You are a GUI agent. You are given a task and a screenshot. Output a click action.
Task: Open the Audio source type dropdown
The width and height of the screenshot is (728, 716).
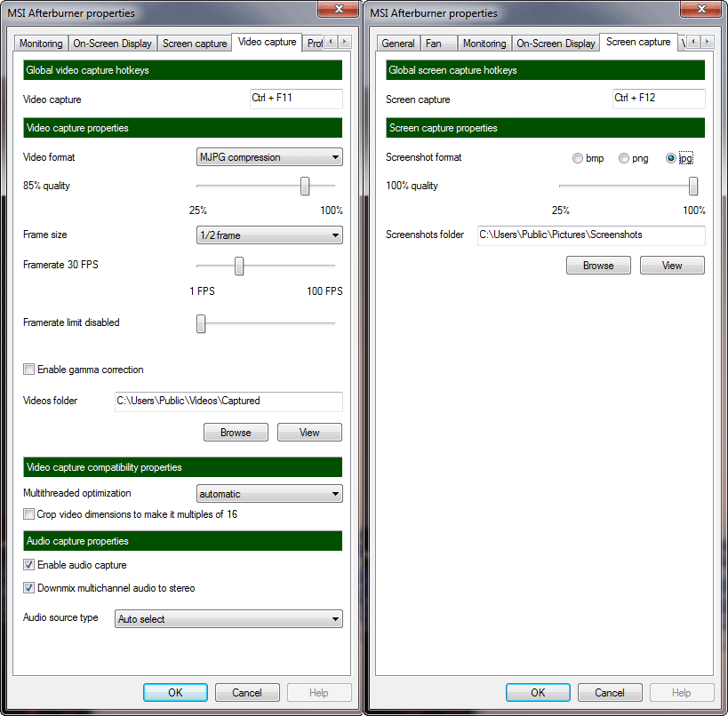pos(228,619)
